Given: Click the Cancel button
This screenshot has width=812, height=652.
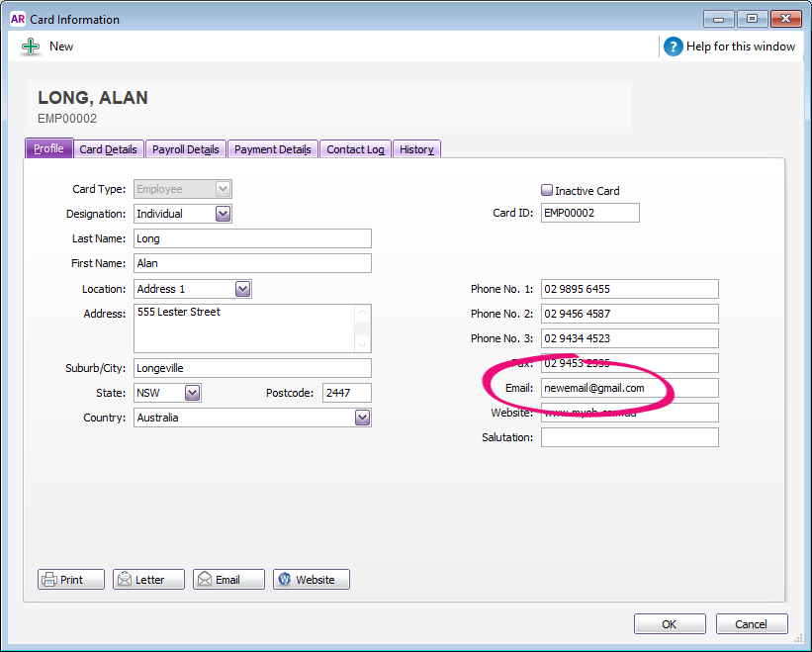Looking at the screenshot, I should [x=751, y=624].
